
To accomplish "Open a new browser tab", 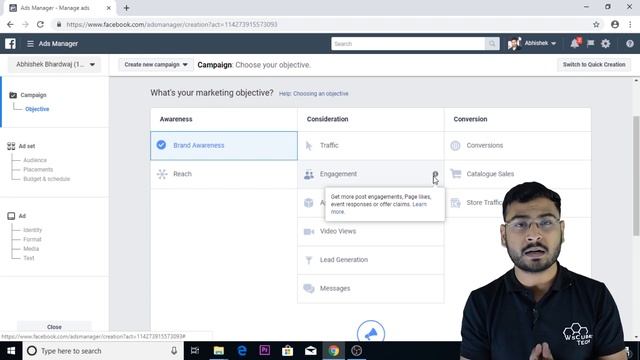I will click(x=127, y=8).
